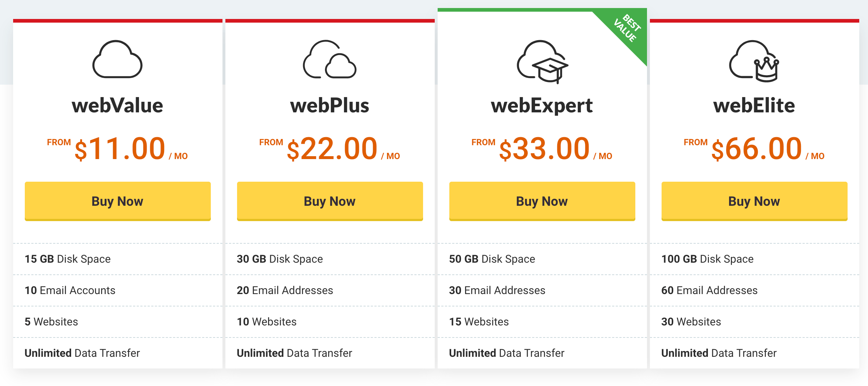868x386 pixels.
Task: Buy Now for the webValue plan
Action: (x=117, y=201)
